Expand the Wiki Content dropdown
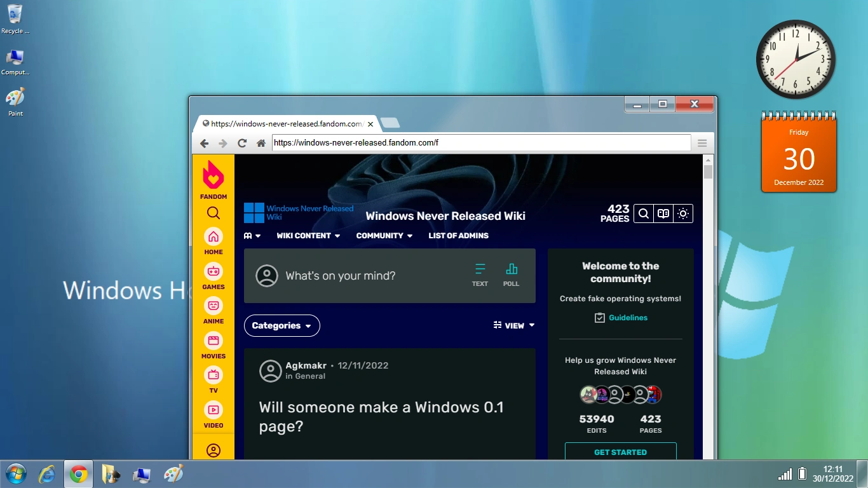The width and height of the screenshot is (868, 488). (x=308, y=236)
